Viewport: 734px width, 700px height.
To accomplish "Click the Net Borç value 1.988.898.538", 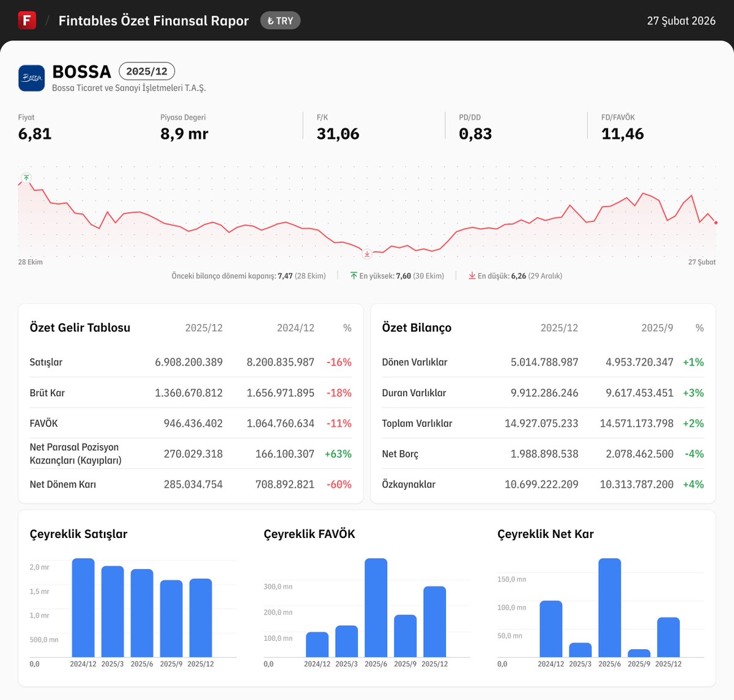I will (544, 454).
